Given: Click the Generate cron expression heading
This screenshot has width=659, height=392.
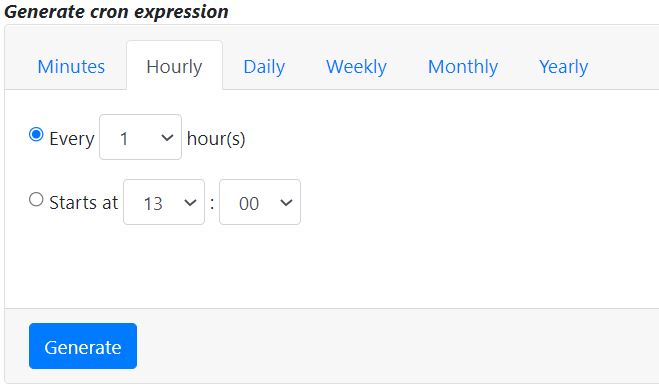Looking at the screenshot, I should click(116, 11).
